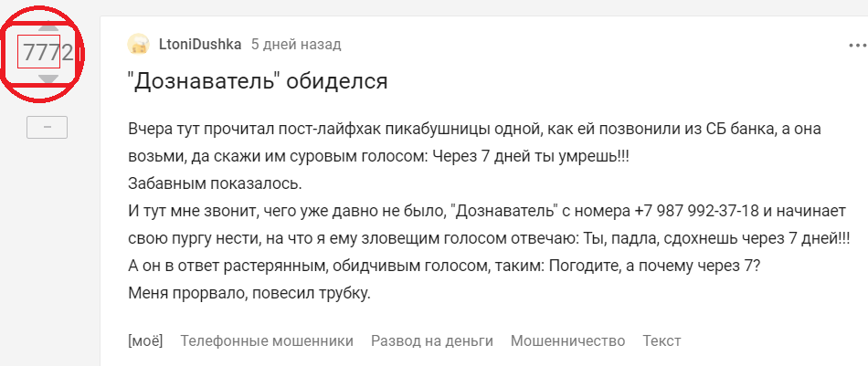Collapse the post with the minus button
868x366 pixels.
coord(48,128)
